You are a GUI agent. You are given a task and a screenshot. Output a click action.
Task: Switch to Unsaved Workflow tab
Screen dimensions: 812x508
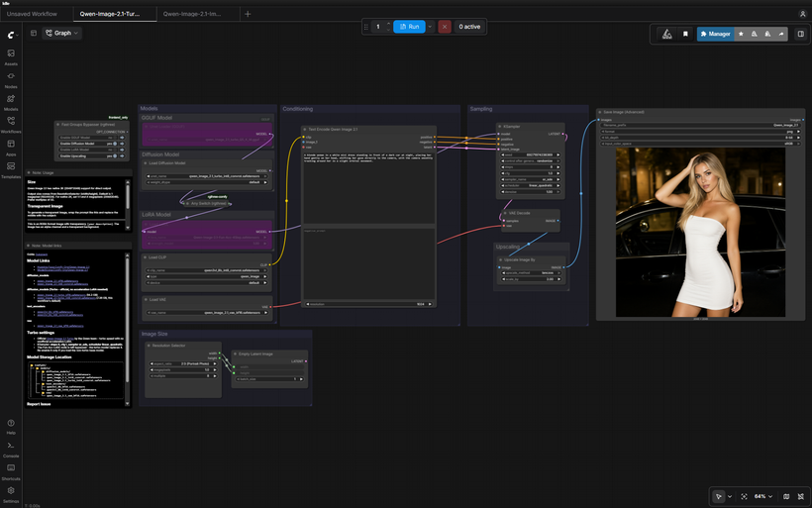tap(32, 14)
